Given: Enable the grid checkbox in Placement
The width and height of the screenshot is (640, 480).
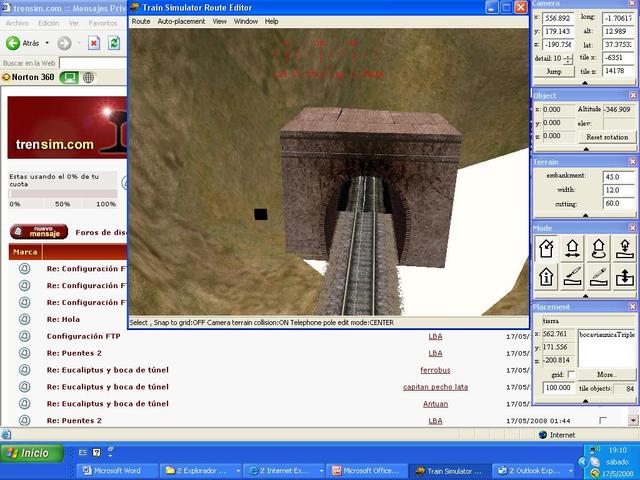Looking at the screenshot, I should (572, 374).
